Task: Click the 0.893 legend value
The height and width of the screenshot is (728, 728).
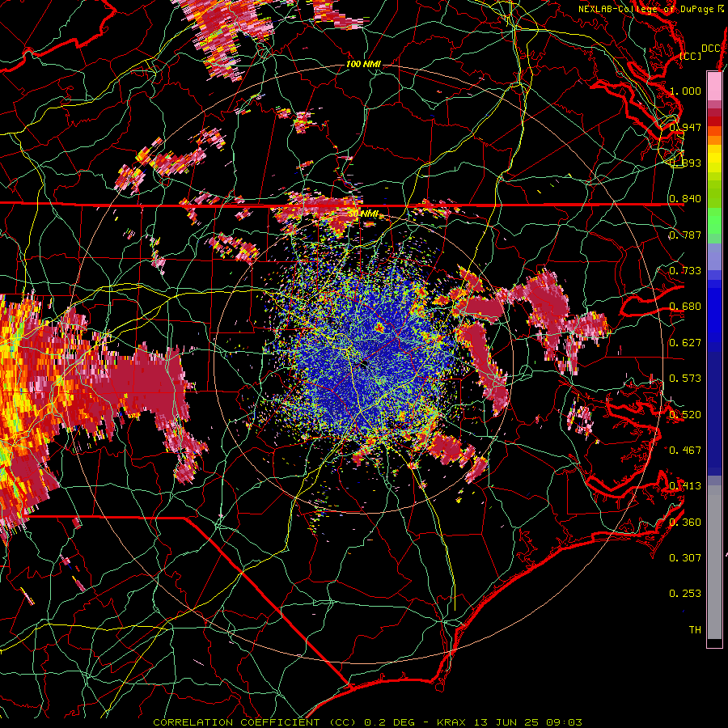Action: [685, 163]
